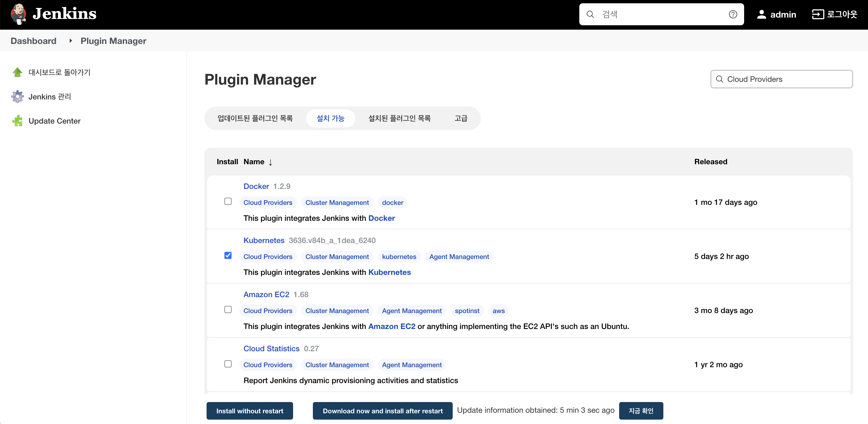Switch to the 설치된 플러그인 목록 tab
Viewport: 868px width, 424px height.
coord(399,118)
